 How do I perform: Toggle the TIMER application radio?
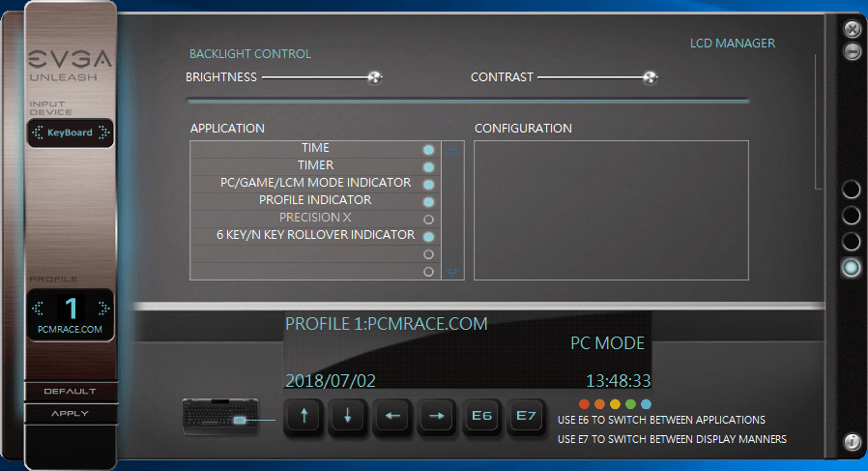click(428, 166)
